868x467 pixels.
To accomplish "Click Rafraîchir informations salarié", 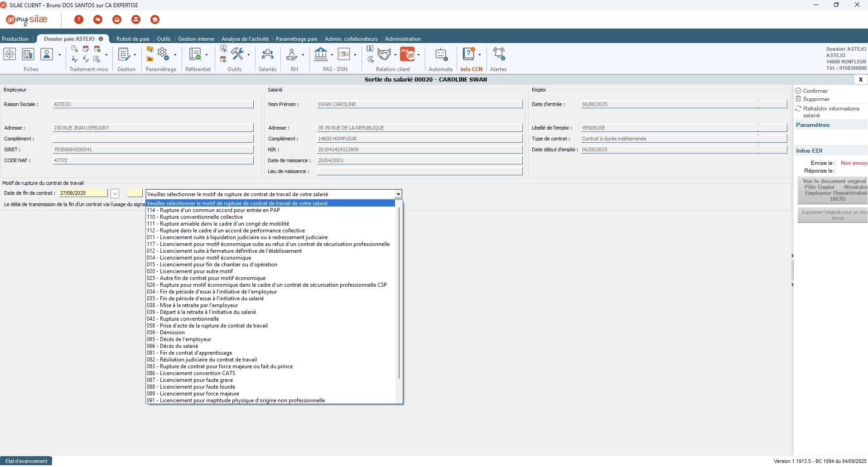I will click(831, 109).
